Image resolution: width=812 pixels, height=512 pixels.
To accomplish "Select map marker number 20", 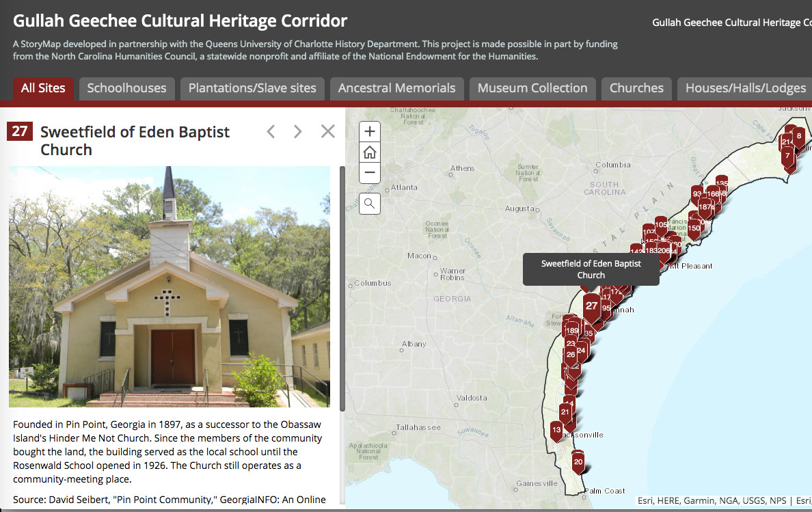I will (578, 462).
